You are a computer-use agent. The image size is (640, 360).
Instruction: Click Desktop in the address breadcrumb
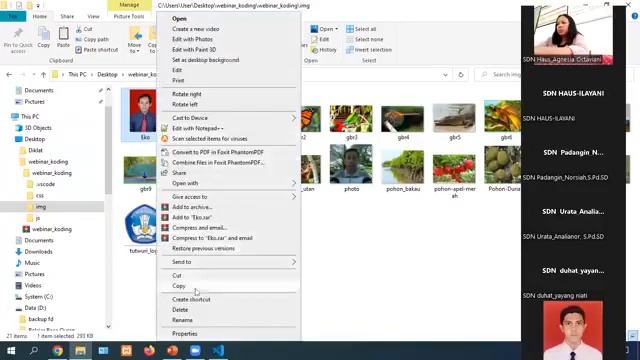[107, 75]
